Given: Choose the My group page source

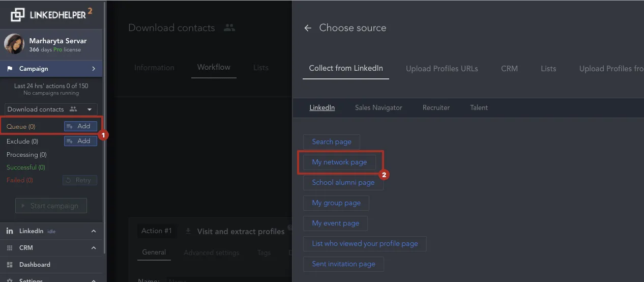Looking at the screenshot, I should pyautogui.click(x=336, y=203).
